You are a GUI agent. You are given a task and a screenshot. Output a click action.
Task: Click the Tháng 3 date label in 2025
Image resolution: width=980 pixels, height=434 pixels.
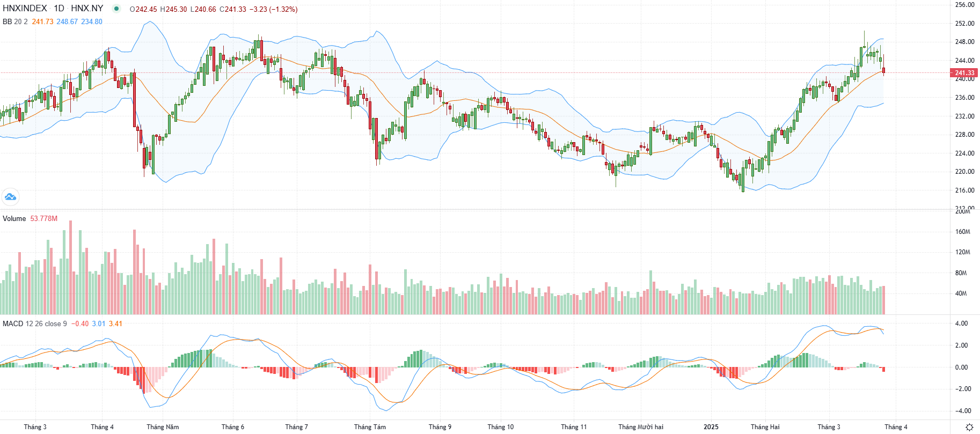(829, 427)
